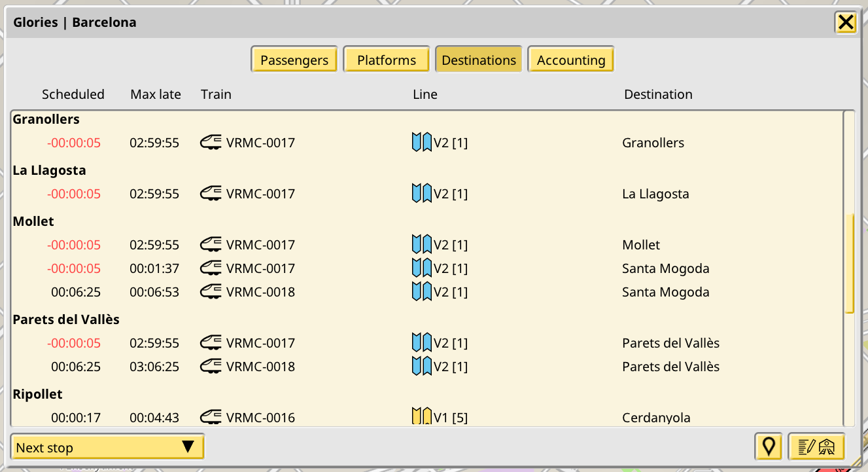This screenshot has height=472, width=868.
Task: Click the Ripollet group header
Action: (38, 394)
